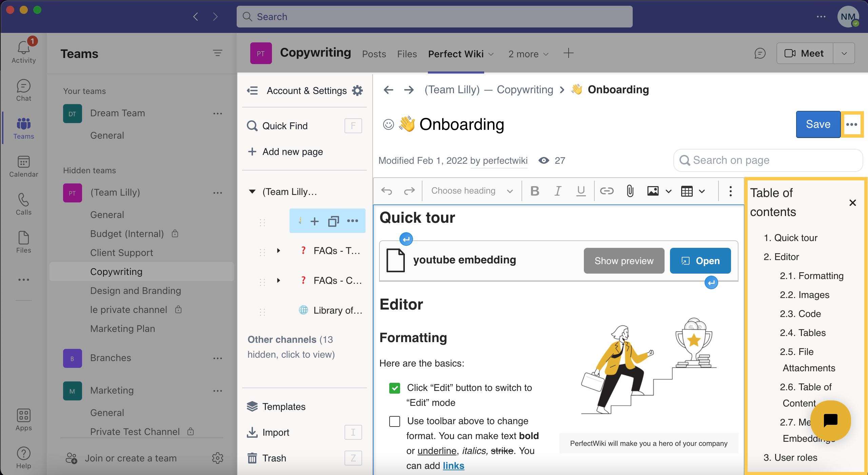The height and width of the screenshot is (475, 868).
Task: Open the Perfect Wiki tab chevron
Action: (x=491, y=54)
